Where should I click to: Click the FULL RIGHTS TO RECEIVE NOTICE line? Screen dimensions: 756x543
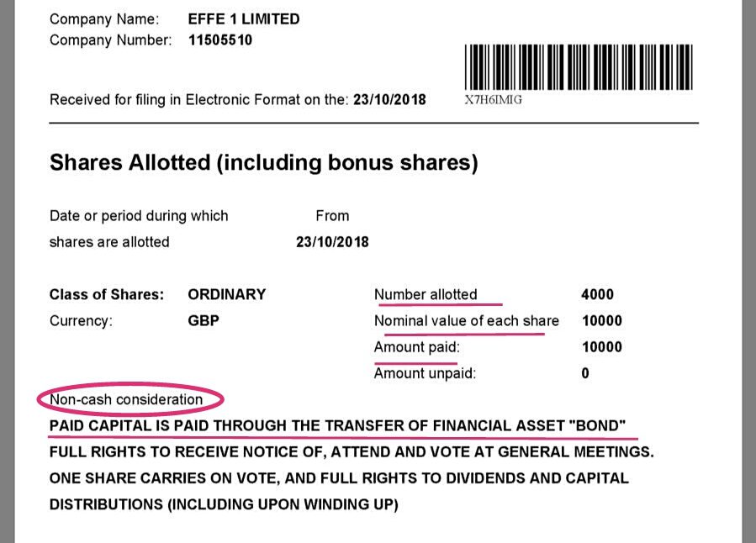[x=352, y=452]
